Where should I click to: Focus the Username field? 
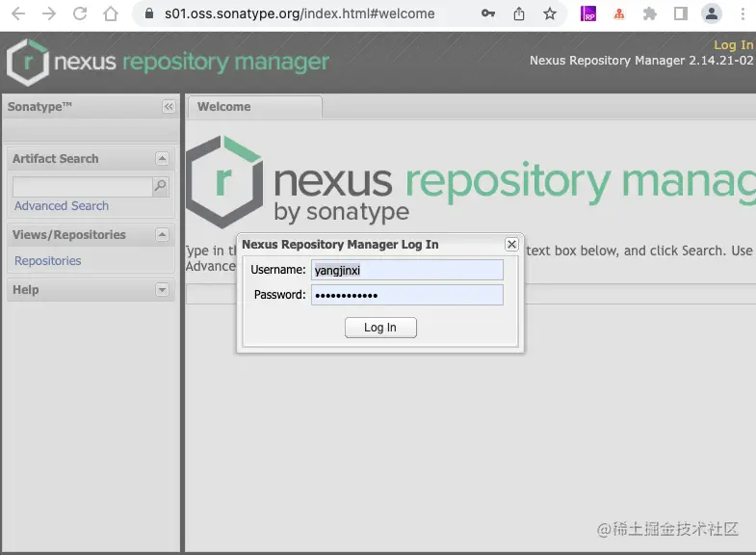[x=407, y=270]
